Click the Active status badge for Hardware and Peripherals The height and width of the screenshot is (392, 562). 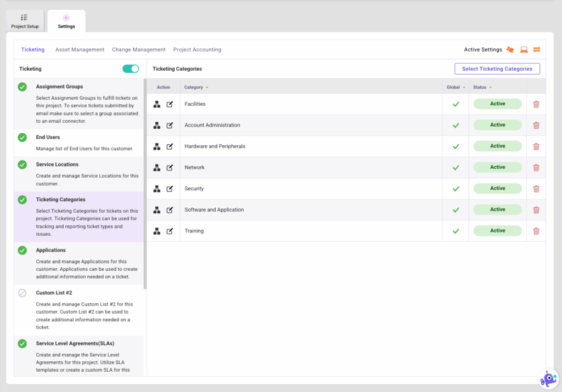click(497, 146)
